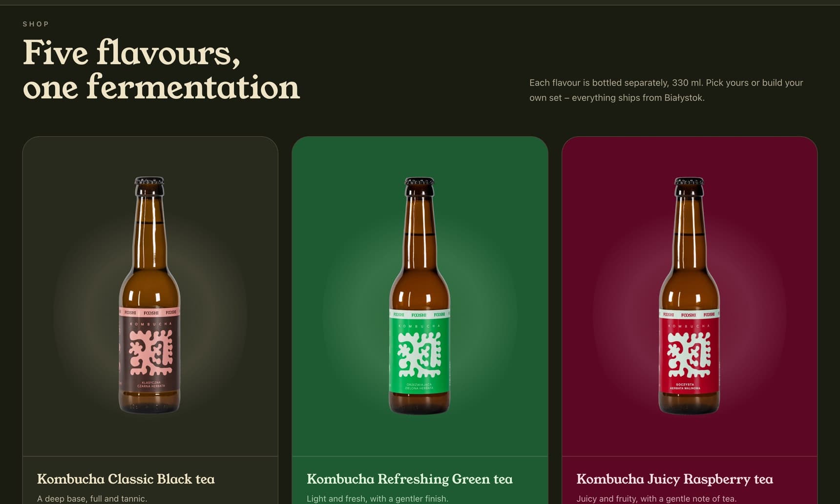Open the Juicy Raspberry tea bottle image
The width and height of the screenshot is (840, 504).
689,296
